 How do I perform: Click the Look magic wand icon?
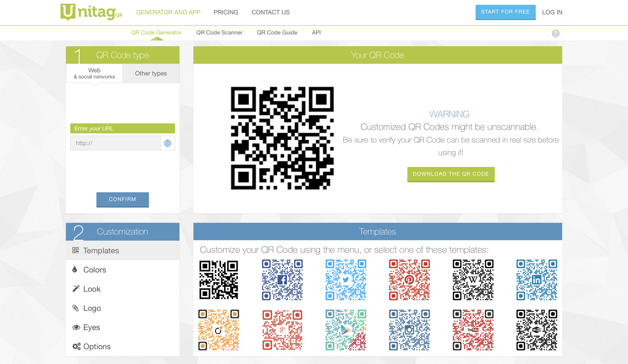(75, 289)
